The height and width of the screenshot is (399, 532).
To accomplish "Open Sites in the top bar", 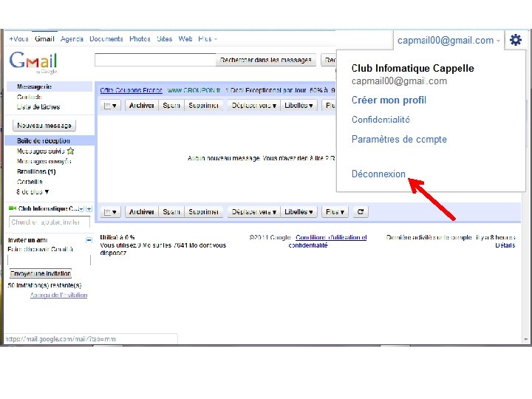I will tap(165, 39).
